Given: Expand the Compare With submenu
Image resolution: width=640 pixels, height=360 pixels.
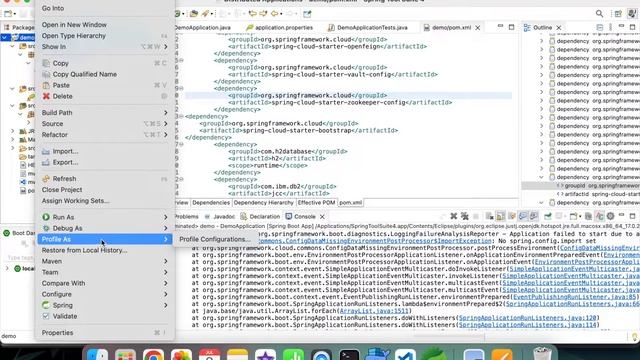Looking at the screenshot, I should 105,283.
